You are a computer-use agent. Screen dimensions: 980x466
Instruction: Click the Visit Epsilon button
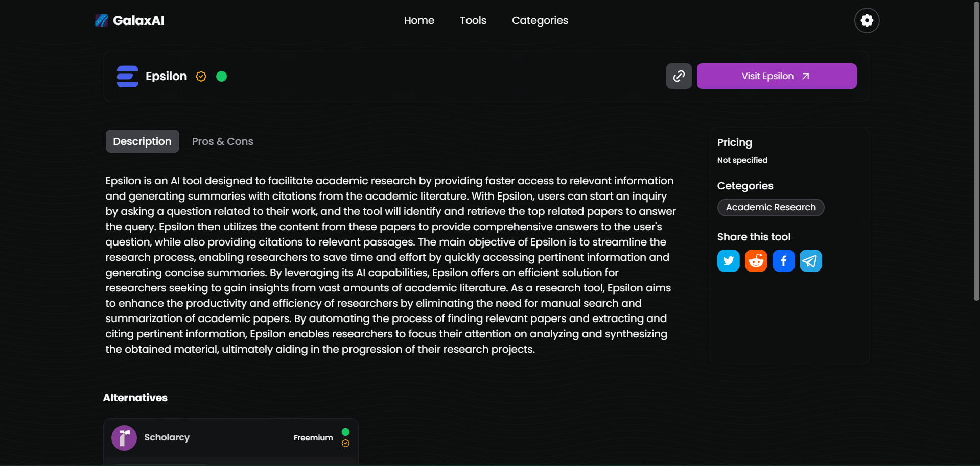776,76
